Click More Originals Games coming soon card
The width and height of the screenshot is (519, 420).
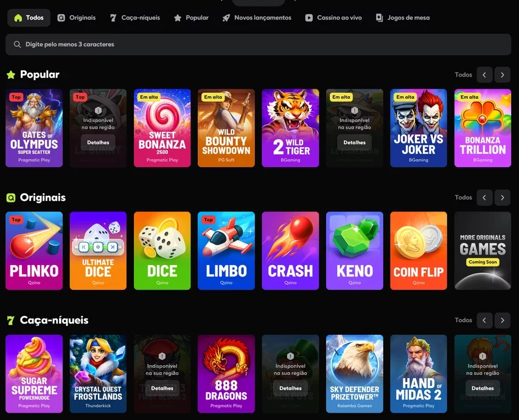click(x=482, y=250)
